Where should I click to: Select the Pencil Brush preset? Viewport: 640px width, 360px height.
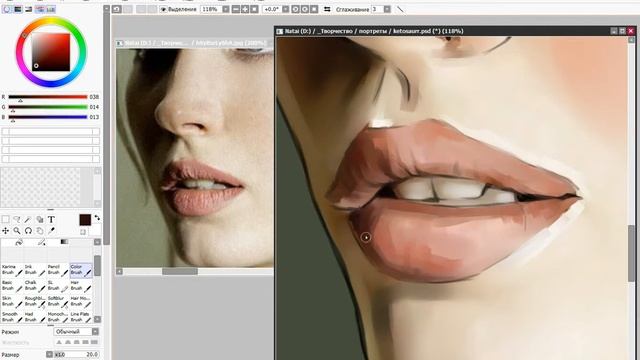coord(58,270)
